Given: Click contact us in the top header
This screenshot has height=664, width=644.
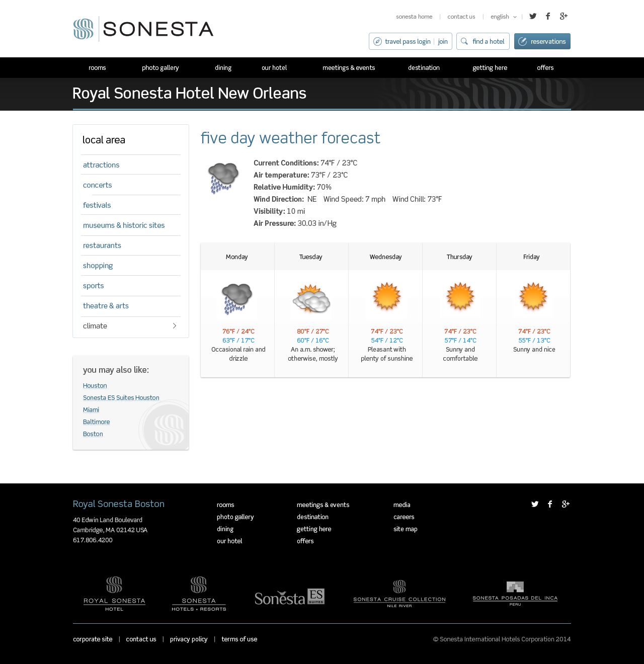Looking at the screenshot, I should tap(461, 17).
